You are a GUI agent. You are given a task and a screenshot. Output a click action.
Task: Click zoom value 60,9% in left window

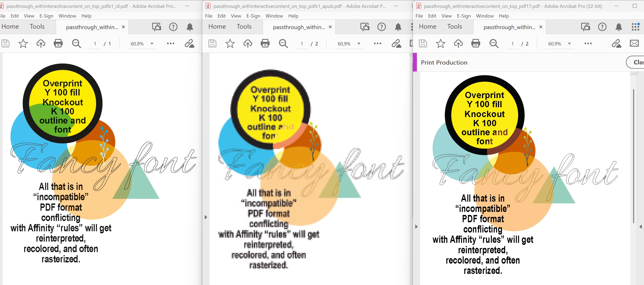137,44
